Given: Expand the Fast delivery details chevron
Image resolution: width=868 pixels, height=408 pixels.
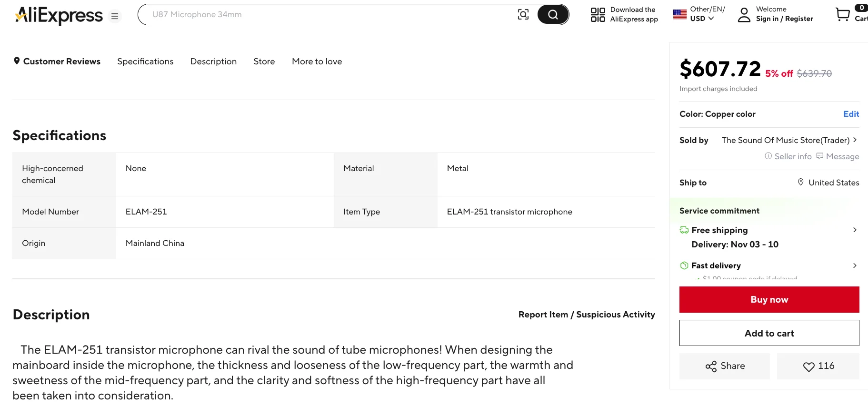Looking at the screenshot, I should [855, 265].
